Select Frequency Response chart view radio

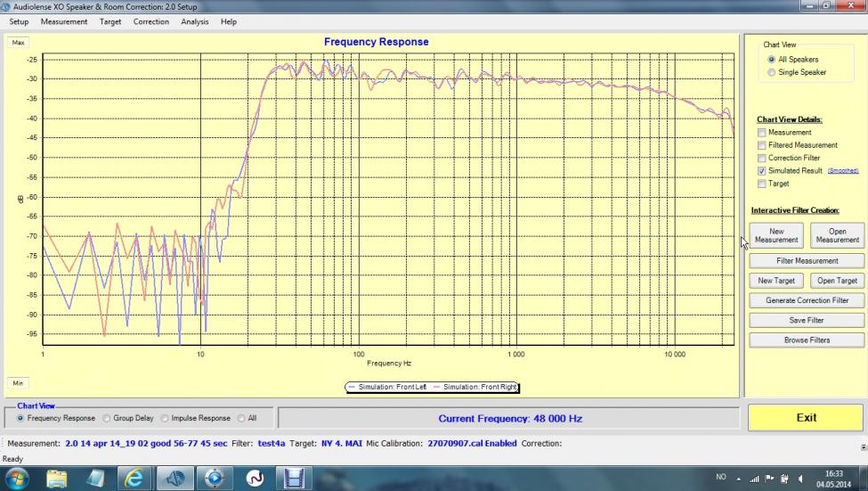point(20,419)
